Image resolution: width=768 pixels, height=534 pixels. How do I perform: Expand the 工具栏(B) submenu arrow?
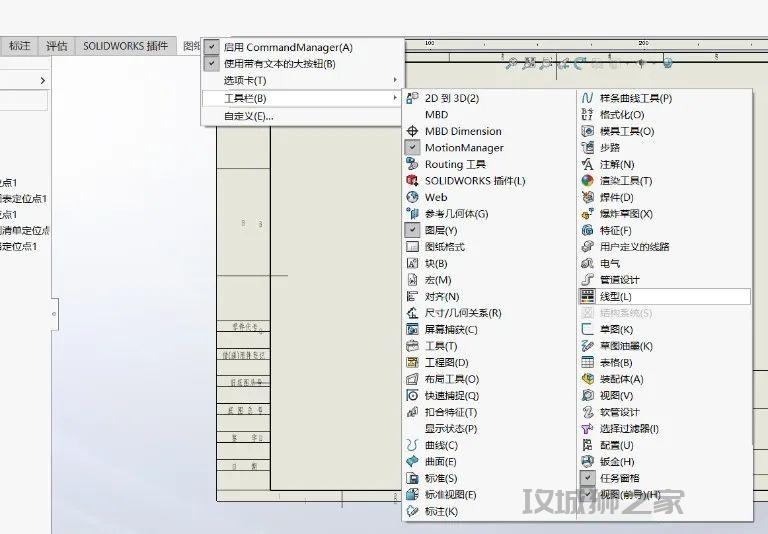(x=395, y=98)
